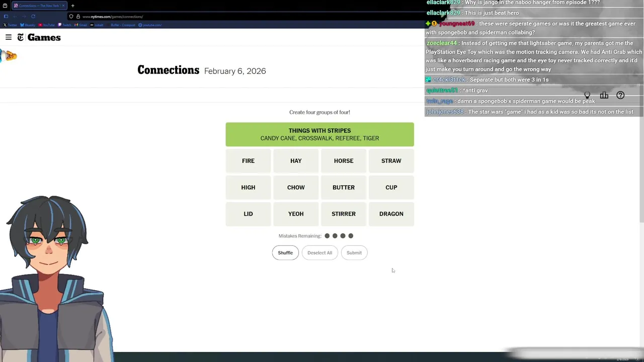Click the solved Things With Stripes group
This screenshot has width=644, height=362.
(x=319, y=134)
